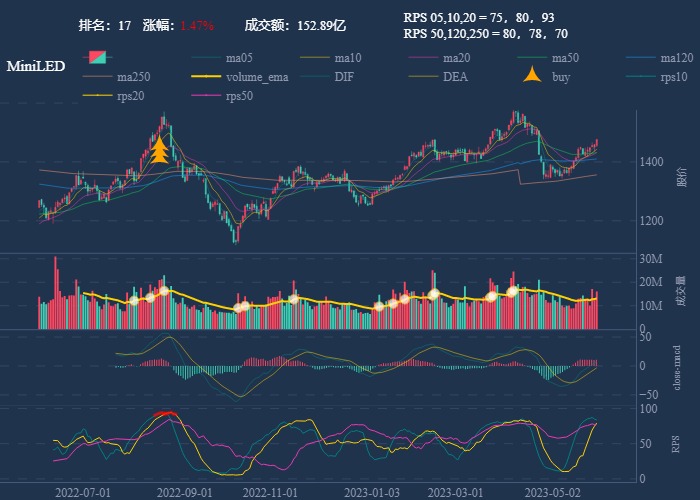Click RPS 50,120,250 values line
700x500 pixels.
[x=486, y=33]
